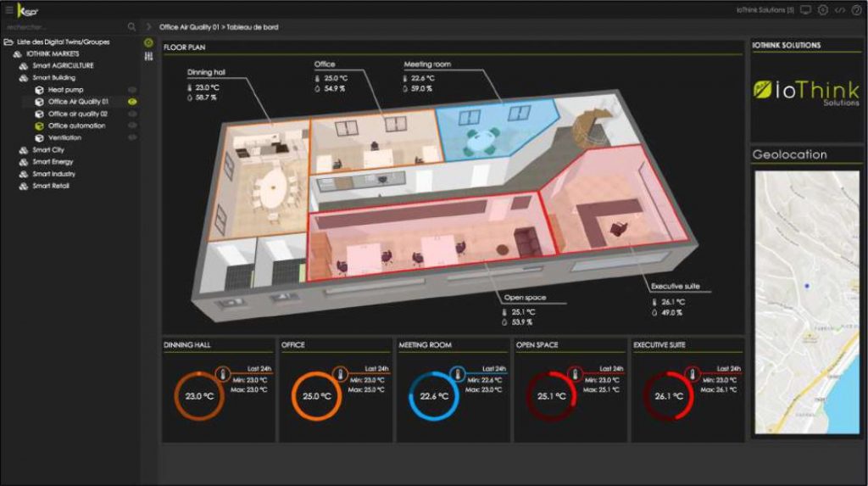The image size is (868, 486).
Task: Toggle eye visibility for Ventilation
Action: [x=132, y=137]
